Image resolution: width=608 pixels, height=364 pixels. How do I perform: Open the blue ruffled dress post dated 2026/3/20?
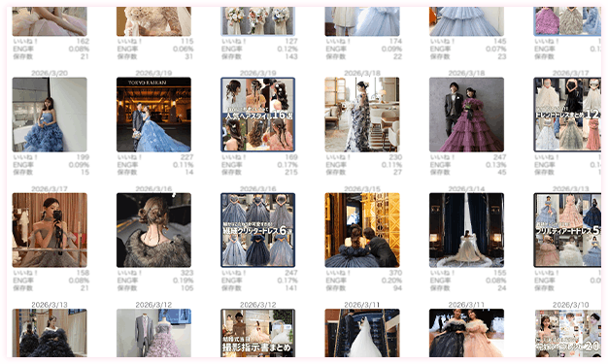(x=50, y=115)
